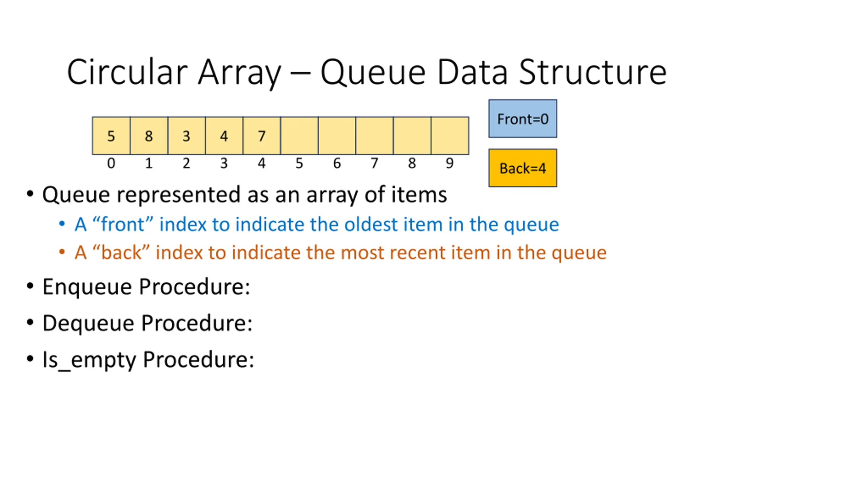Select array cell containing 8
The height and width of the screenshot is (488, 868).
point(149,136)
